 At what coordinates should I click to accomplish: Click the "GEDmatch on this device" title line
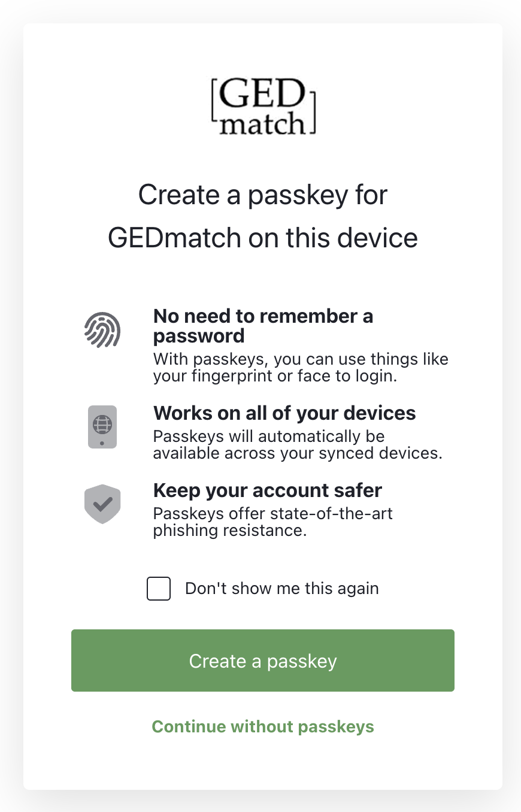(263, 238)
